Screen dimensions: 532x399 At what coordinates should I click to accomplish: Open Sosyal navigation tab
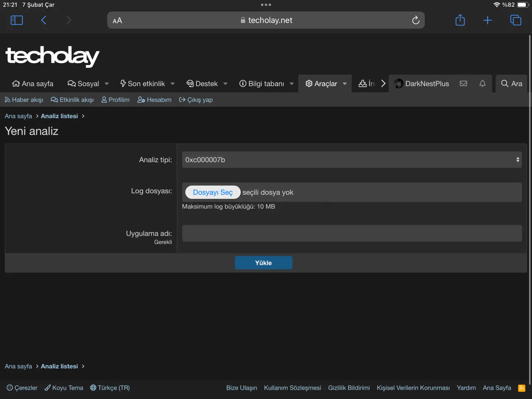[x=83, y=83]
